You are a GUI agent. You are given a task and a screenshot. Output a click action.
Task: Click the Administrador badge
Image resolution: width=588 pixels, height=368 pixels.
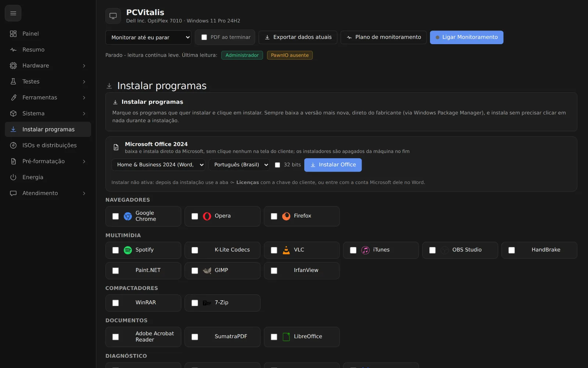(x=242, y=55)
